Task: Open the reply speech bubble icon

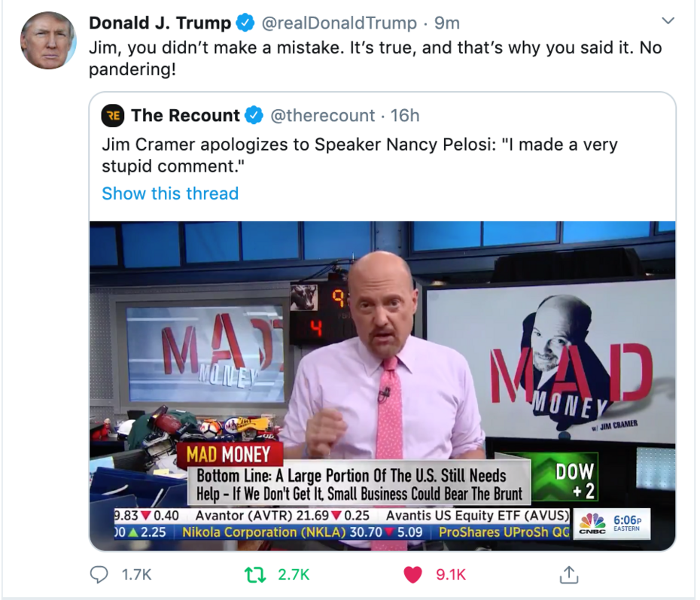Action: click(99, 574)
